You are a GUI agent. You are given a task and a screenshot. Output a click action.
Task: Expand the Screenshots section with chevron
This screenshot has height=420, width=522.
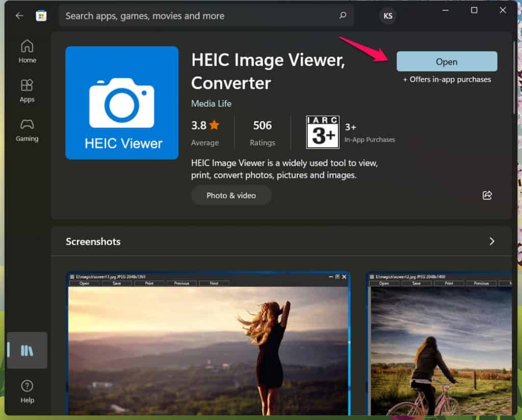click(492, 241)
